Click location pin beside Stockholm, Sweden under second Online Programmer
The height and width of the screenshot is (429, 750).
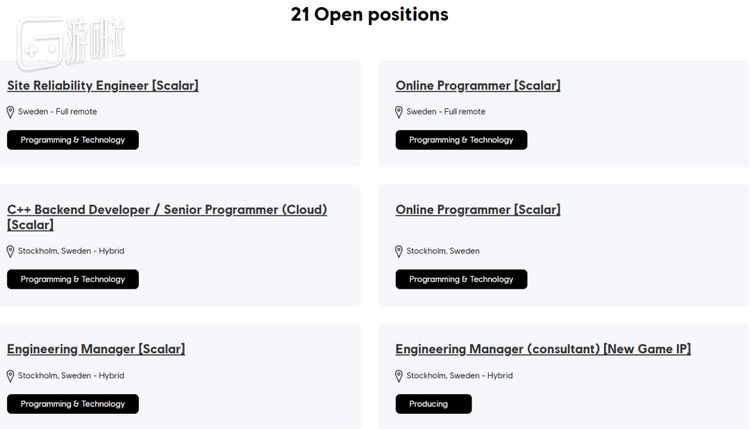point(399,252)
